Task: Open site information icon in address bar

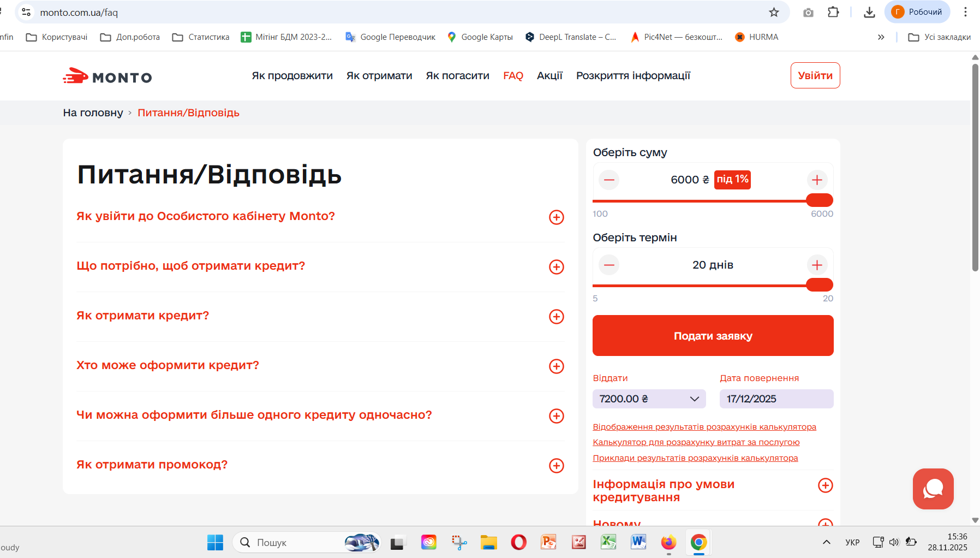Action: [x=26, y=12]
